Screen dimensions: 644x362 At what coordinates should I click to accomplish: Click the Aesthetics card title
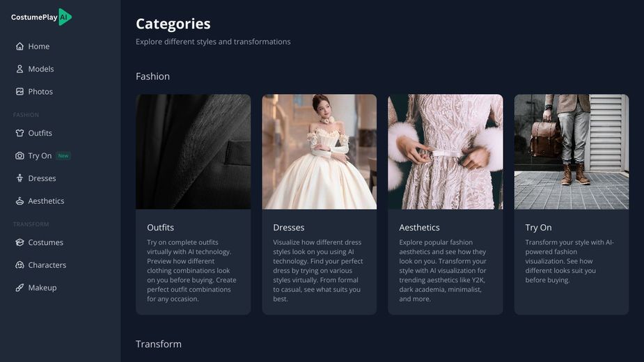[x=419, y=228]
